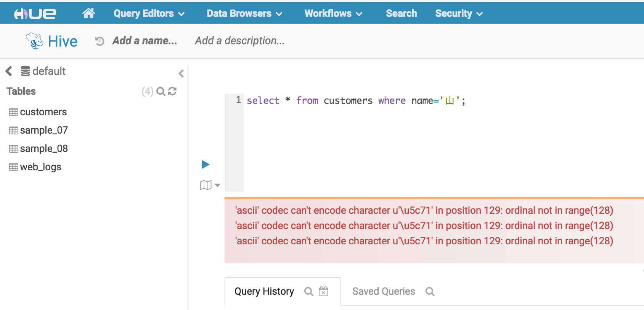644x310 pixels.
Task: Click the Hive editor title
Action: [63, 41]
